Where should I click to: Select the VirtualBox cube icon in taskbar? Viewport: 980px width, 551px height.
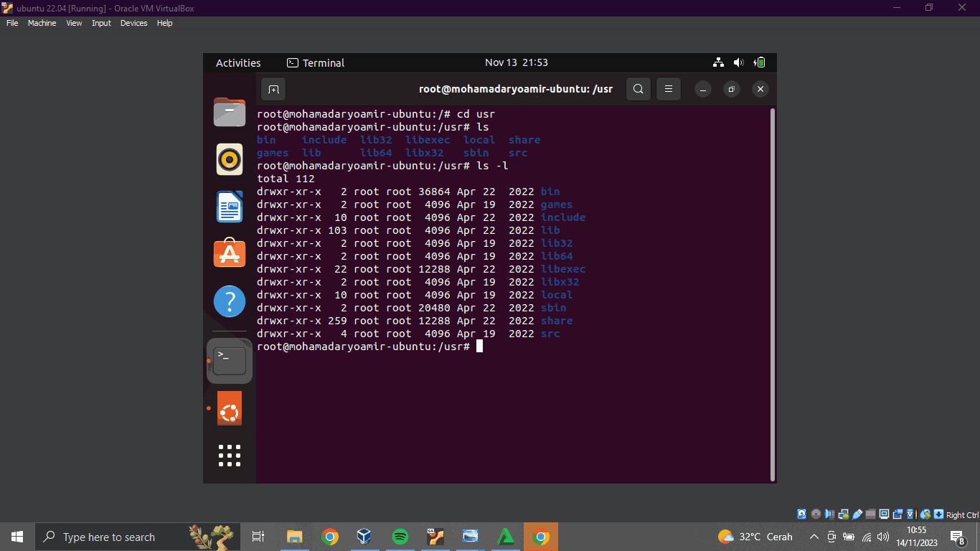click(365, 537)
